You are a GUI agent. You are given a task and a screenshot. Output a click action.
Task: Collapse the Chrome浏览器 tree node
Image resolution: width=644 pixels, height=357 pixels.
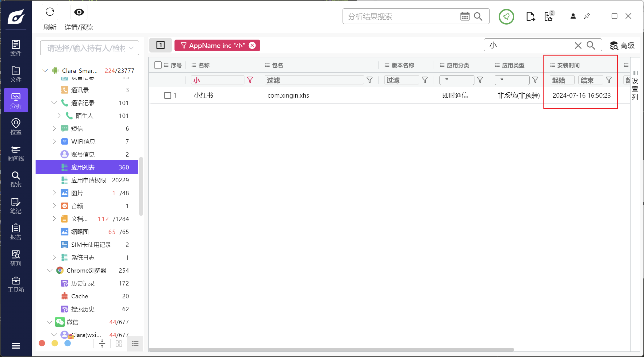click(50, 270)
